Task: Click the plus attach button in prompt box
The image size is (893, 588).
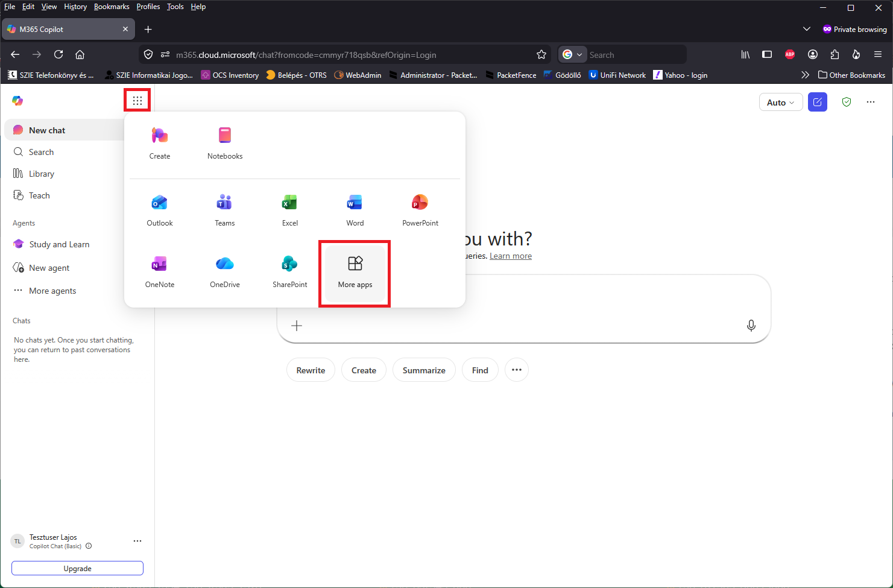Action: click(297, 326)
